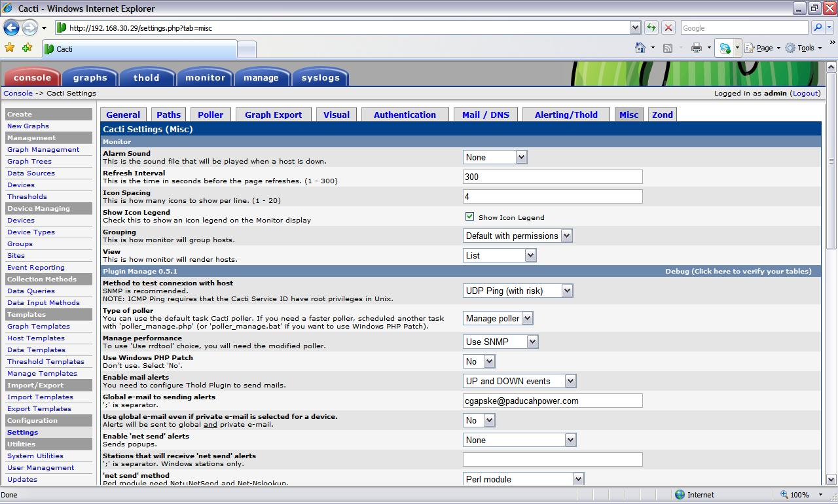Open the Manage poller dropdown
The image size is (838, 504).
click(x=498, y=318)
